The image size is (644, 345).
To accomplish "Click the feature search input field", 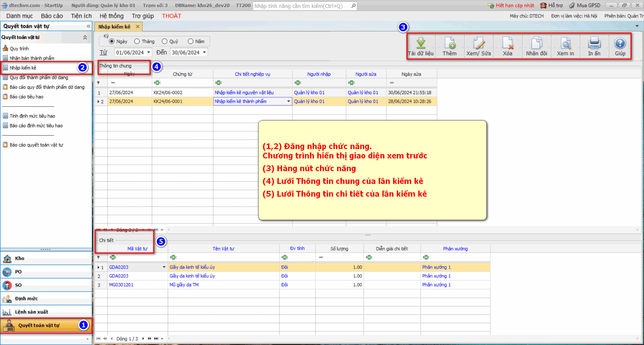I will coord(302,6).
